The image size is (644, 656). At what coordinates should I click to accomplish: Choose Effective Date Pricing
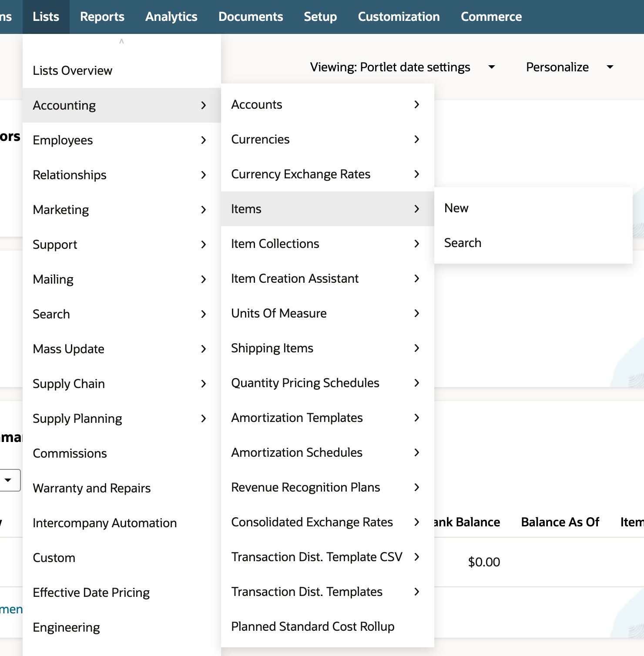(x=122, y=592)
